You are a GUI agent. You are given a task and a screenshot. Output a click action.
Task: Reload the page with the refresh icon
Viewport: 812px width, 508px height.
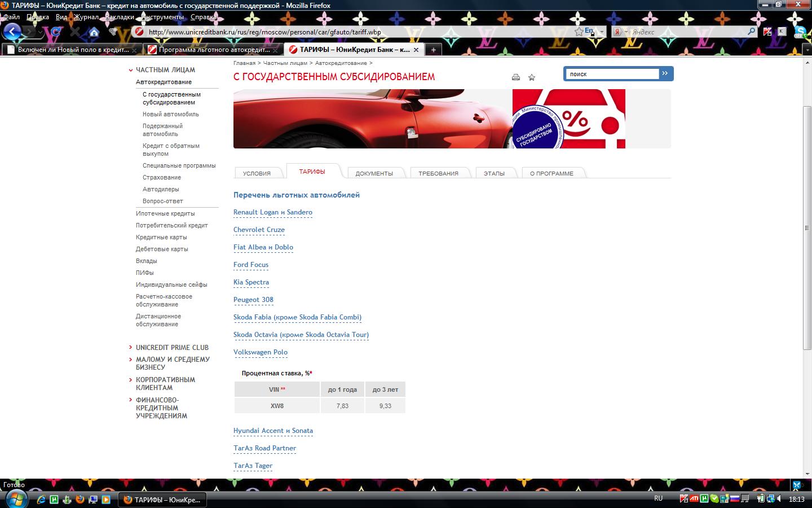coord(56,32)
